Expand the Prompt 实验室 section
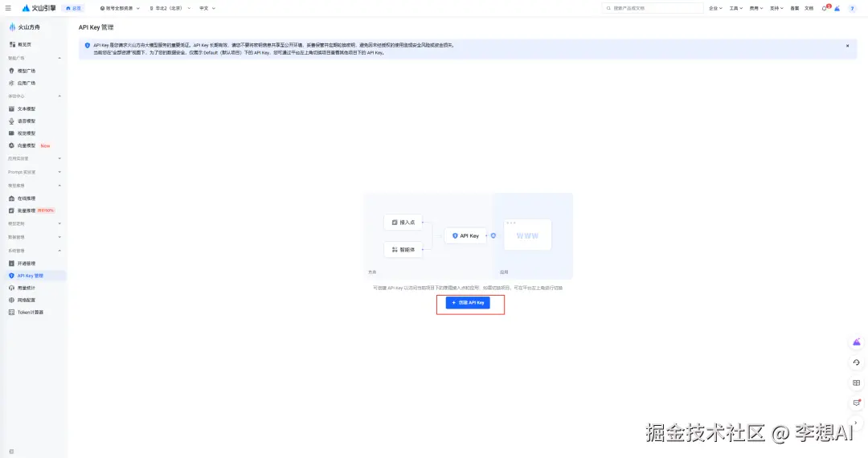 click(x=59, y=172)
